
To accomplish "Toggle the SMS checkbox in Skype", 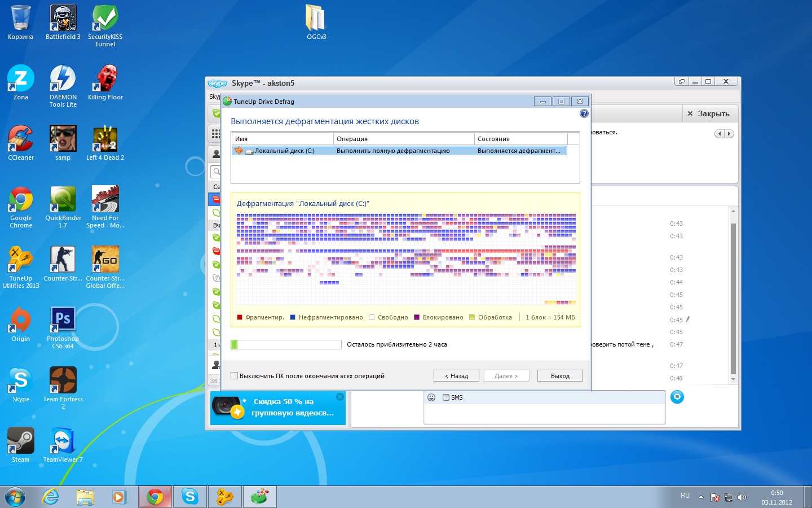I will [446, 397].
